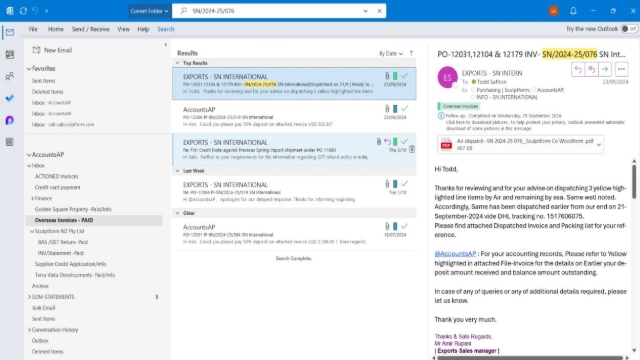Viewport: 640px width, 360px height.
Task: Open the Home tab
Action: [x=56, y=29]
